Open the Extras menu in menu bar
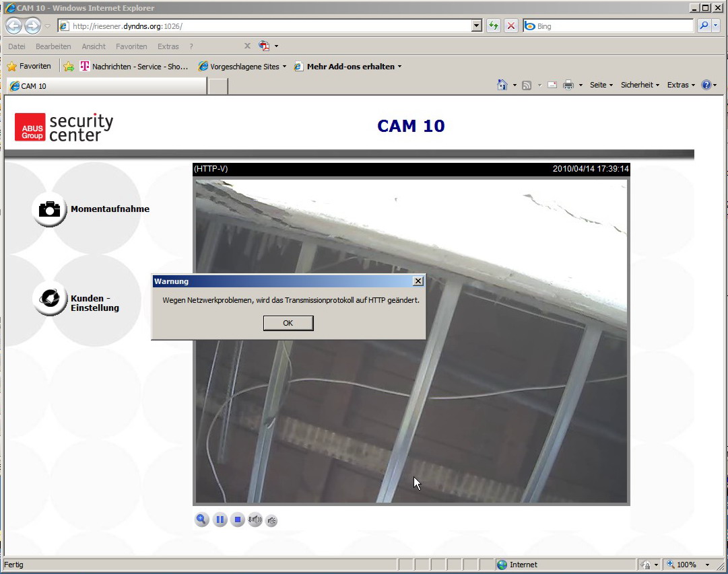 168,46
